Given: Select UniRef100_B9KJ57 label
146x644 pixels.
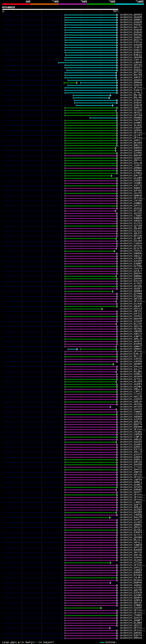Looking at the screenshot, I should click(131, 176).
